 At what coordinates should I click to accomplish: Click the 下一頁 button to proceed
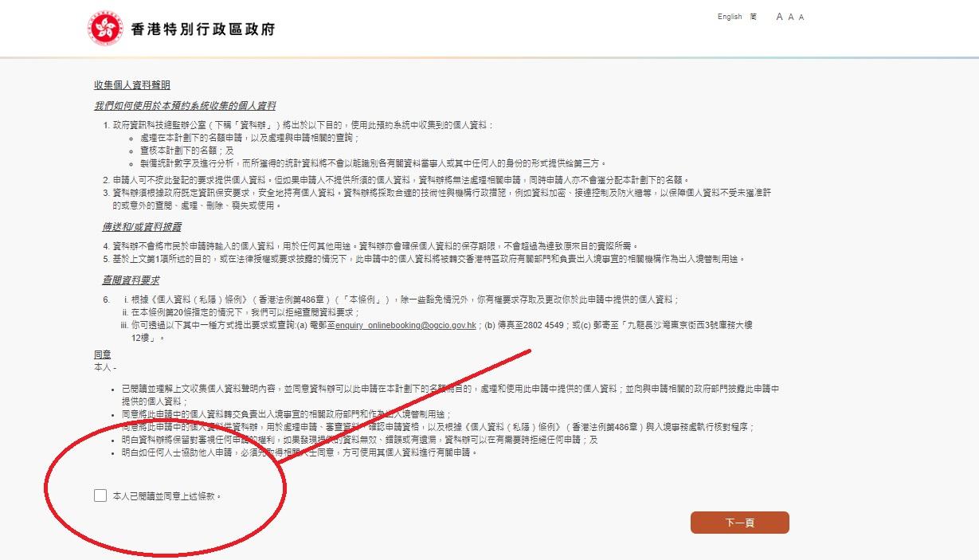(x=739, y=523)
